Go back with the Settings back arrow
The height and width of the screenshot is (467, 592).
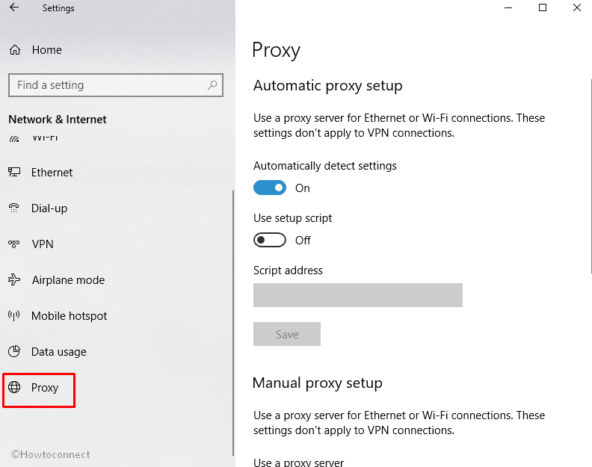point(14,8)
